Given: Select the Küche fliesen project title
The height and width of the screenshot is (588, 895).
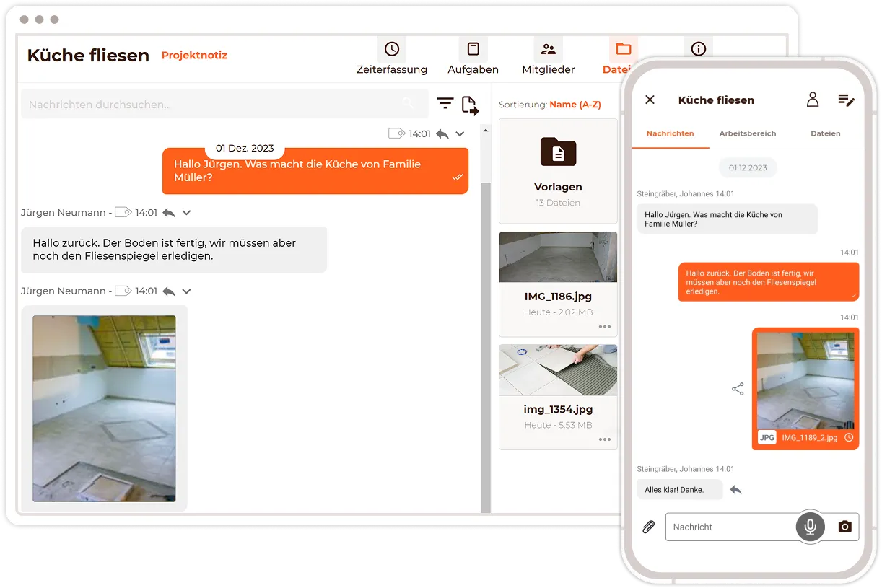Looking at the screenshot, I should 88,55.
